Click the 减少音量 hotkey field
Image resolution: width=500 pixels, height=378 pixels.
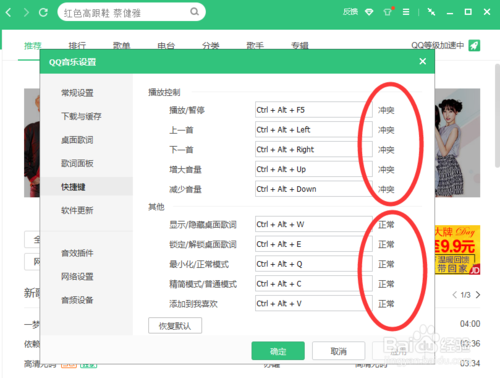[x=314, y=189]
